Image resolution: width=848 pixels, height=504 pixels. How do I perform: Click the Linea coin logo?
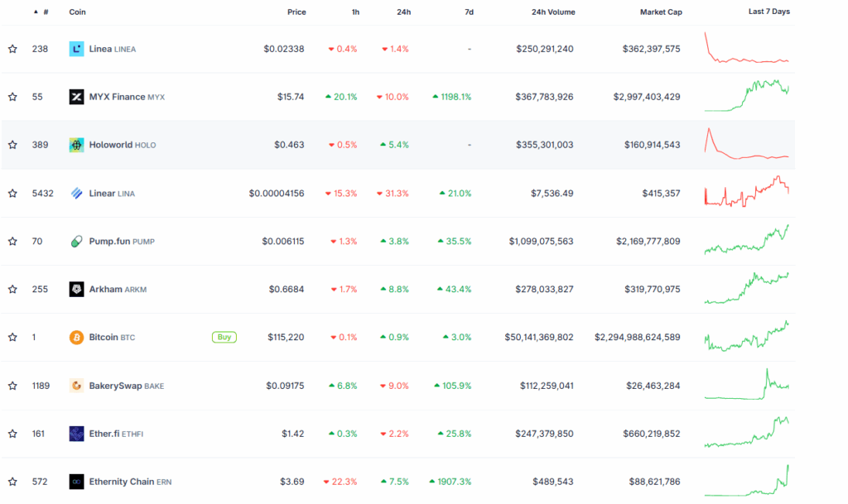point(76,49)
